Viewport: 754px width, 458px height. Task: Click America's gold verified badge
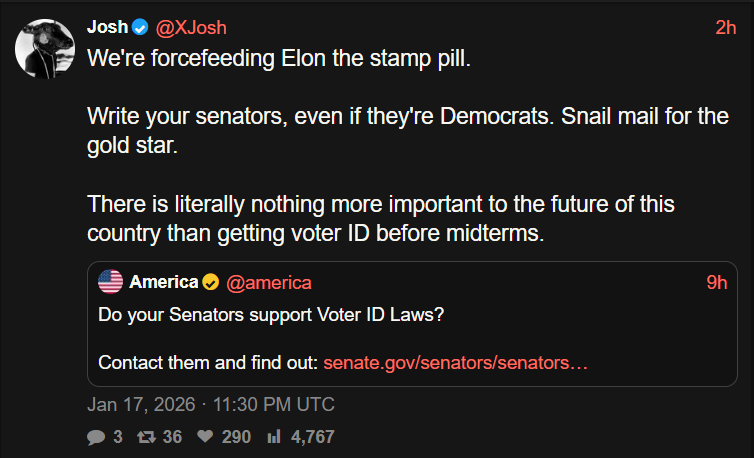pyautogui.click(x=211, y=283)
